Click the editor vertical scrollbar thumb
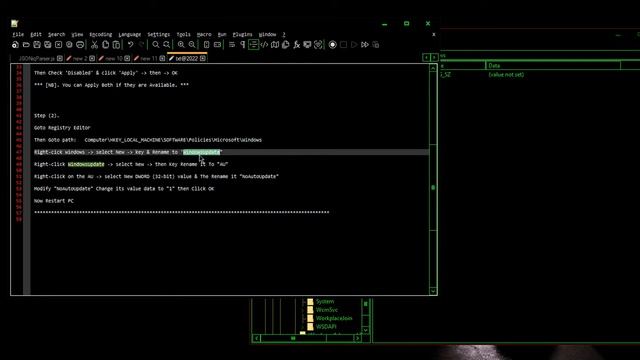This screenshot has width=640, height=360. pyautogui.click(x=433, y=187)
